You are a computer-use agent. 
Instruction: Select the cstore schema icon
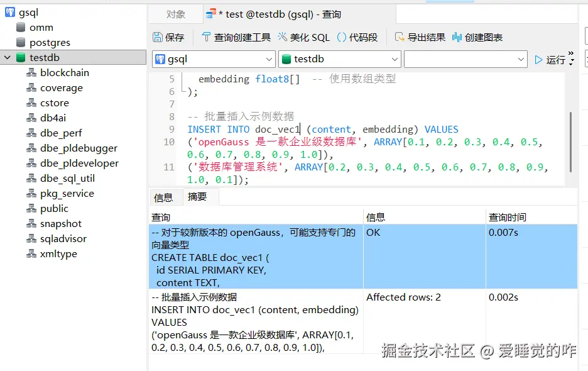(31, 103)
